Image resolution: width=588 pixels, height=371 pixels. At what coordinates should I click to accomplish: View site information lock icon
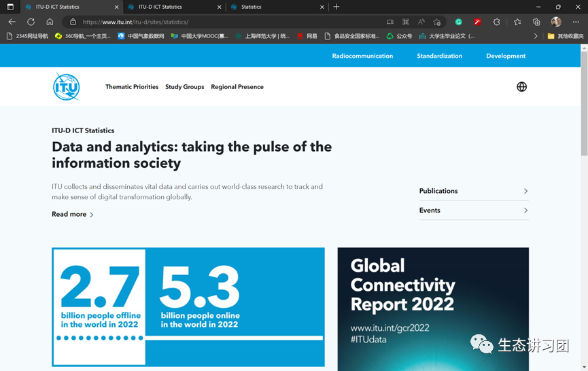(x=73, y=22)
